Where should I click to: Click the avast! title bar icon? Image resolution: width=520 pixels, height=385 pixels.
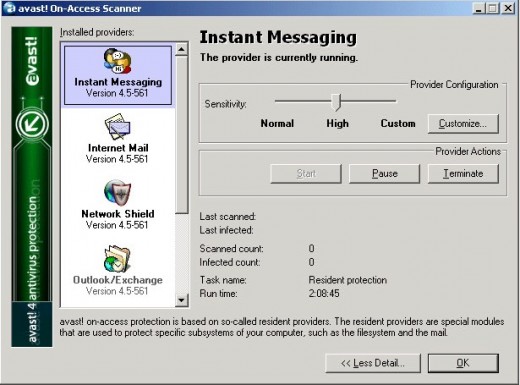(9, 7)
